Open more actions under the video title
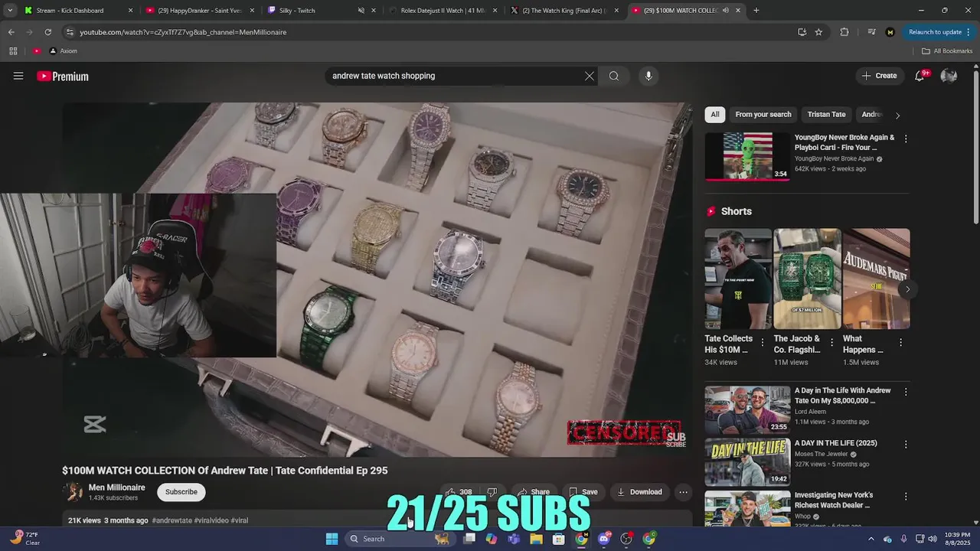 click(x=683, y=492)
